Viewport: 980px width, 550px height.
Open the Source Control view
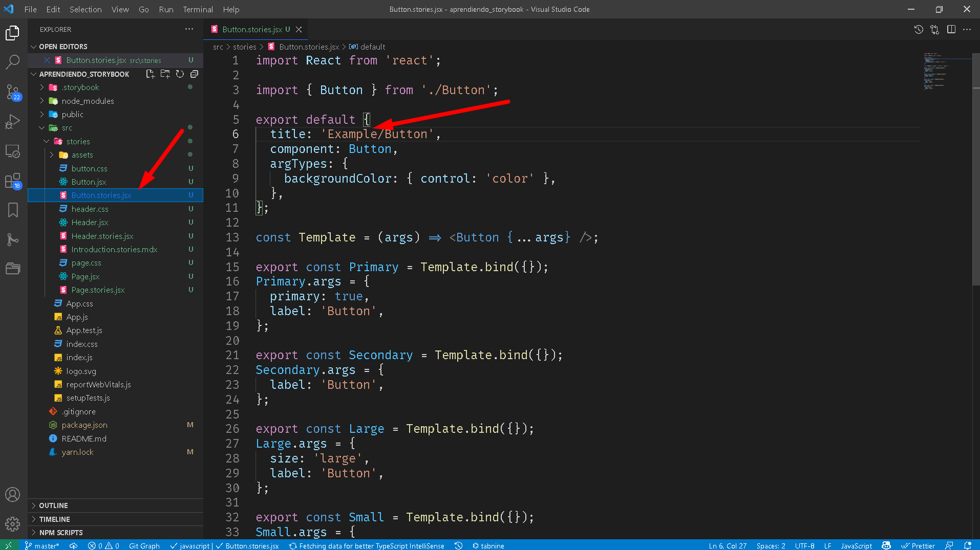pyautogui.click(x=13, y=92)
